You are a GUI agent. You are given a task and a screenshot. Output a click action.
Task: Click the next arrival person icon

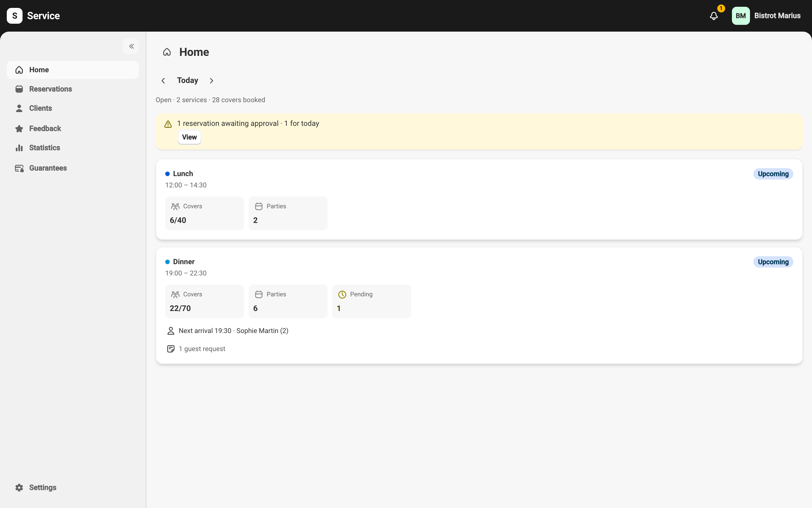[x=171, y=331]
